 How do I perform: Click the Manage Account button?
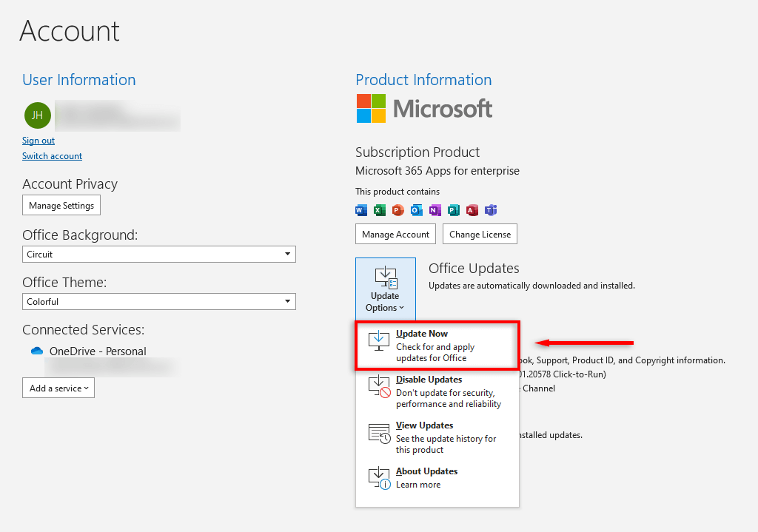pyautogui.click(x=395, y=235)
